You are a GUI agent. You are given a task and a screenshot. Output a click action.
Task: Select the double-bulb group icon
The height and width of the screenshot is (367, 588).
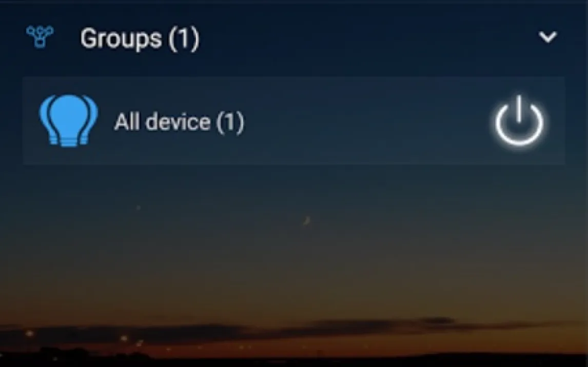click(69, 120)
